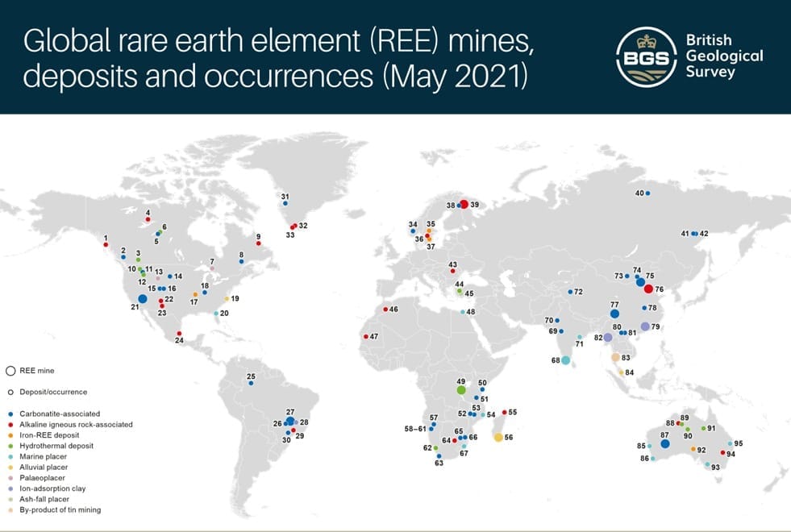The width and height of the screenshot is (791, 532).
Task: Click the Deposit/occurrence legend circle
Action: coord(10,393)
